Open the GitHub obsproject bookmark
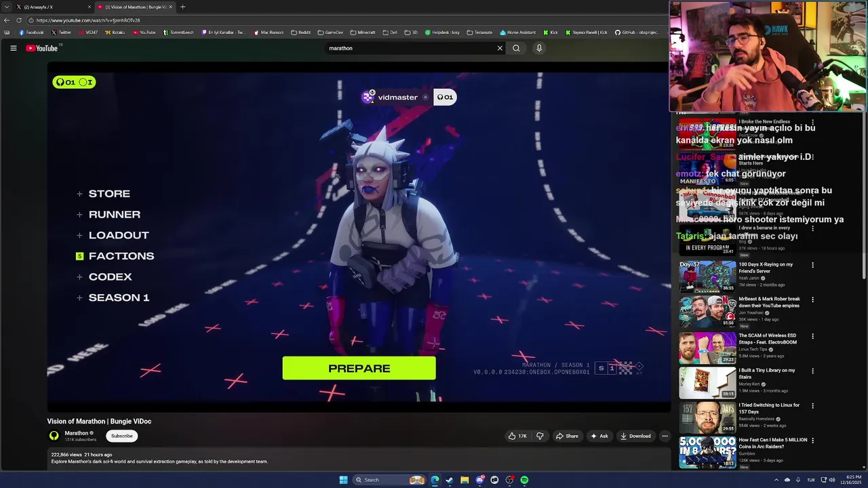 (x=636, y=33)
